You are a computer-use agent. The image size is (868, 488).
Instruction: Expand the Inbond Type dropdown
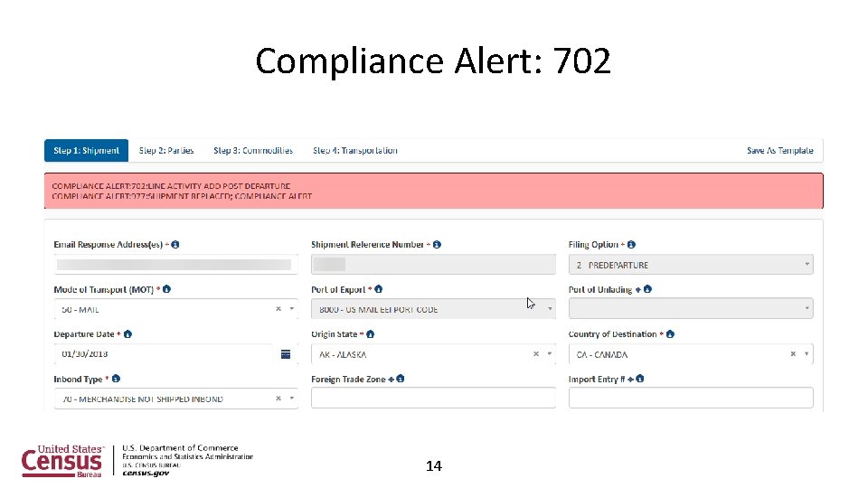tap(292, 399)
